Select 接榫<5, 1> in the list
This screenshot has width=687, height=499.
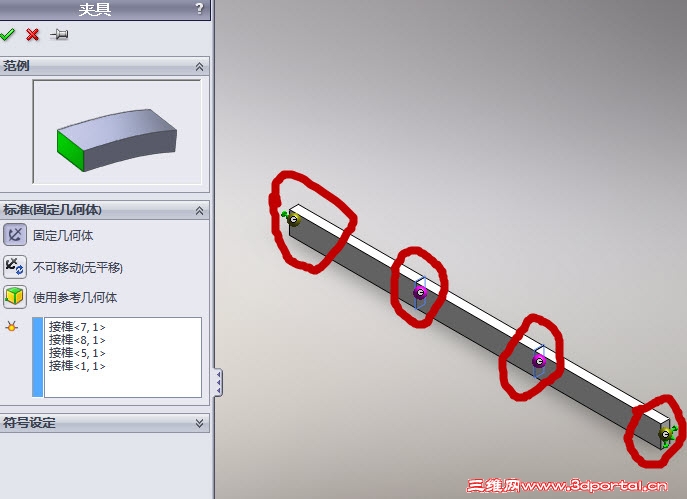coord(77,353)
